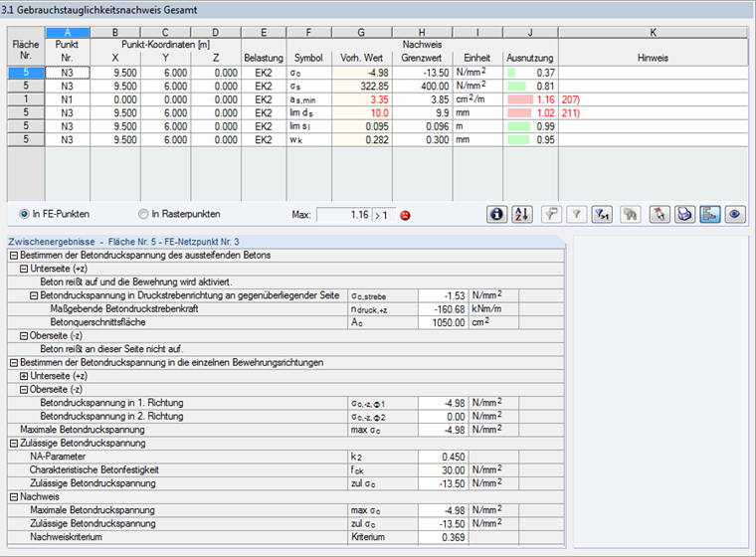Viewport: 756px width, 557px height.
Task: Click 'Beton reißt an dieser Seite nicht auf.'
Action: pyautogui.click(x=111, y=349)
